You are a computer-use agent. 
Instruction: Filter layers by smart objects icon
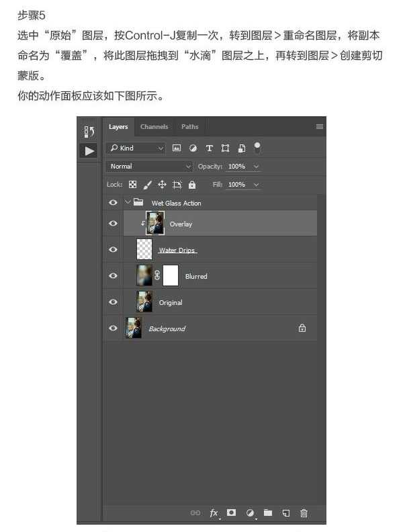point(242,148)
